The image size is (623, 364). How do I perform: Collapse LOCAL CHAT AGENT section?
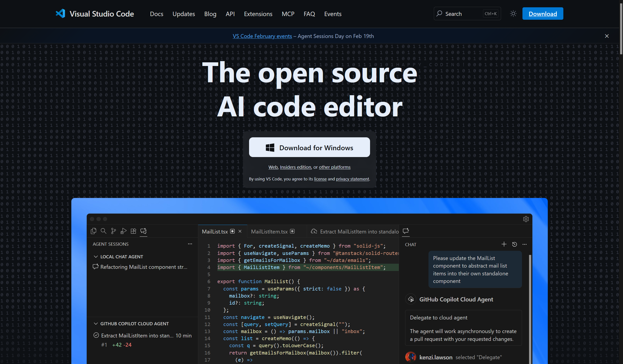click(96, 257)
